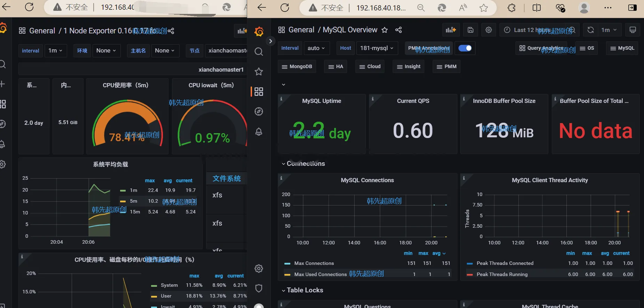This screenshot has width=644, height=308.
Task: Expand the MySQL window sidebar with the chevron
Action: point(270,41)
